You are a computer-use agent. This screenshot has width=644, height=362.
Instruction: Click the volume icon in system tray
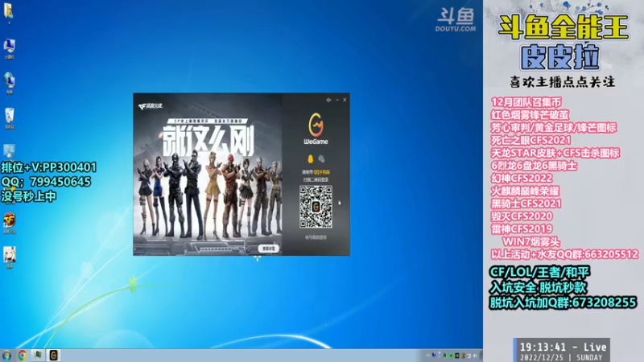(476, 356)
